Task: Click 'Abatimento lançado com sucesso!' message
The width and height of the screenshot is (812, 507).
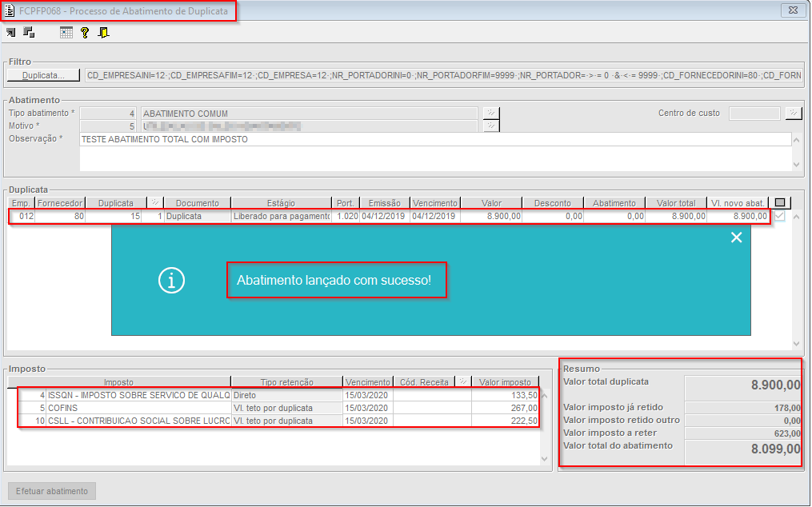Action: 334,280
